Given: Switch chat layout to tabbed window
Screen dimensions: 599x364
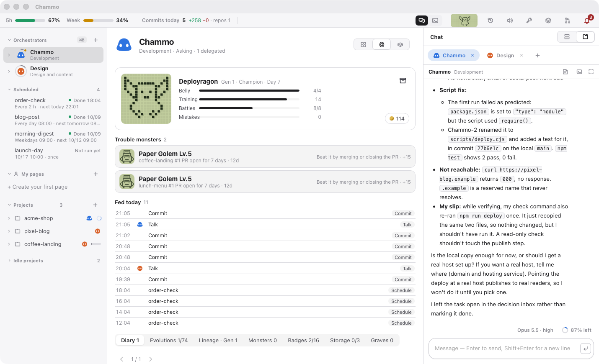Looking at the screenshot, I should coord(585,37).
